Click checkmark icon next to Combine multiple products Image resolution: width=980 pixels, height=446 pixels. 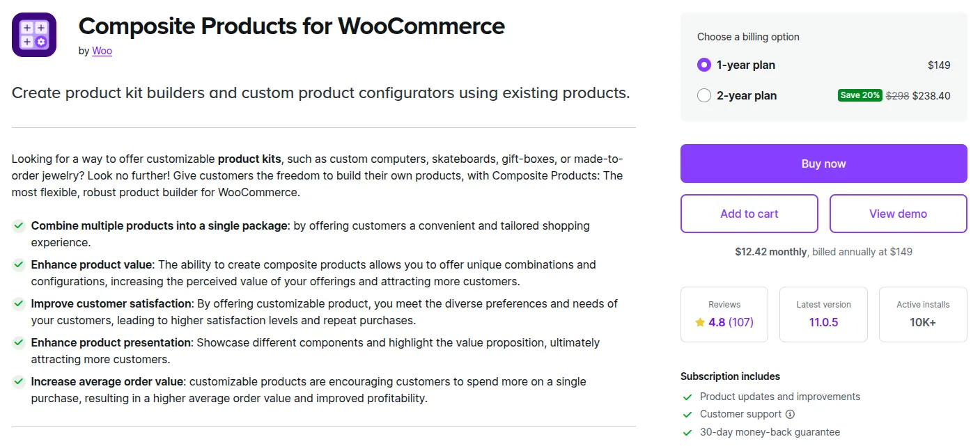point(19,226)
